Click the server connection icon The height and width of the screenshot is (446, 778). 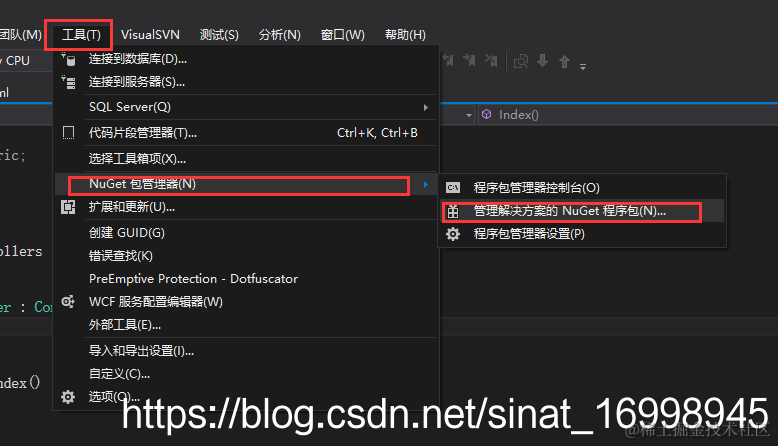click(x=68, y=82)
